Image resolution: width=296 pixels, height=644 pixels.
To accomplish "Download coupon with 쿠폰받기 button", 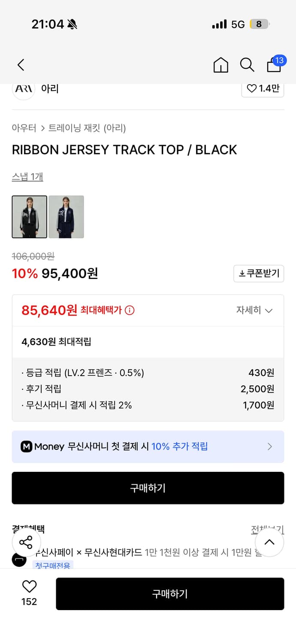I will (x=259, y=273).
